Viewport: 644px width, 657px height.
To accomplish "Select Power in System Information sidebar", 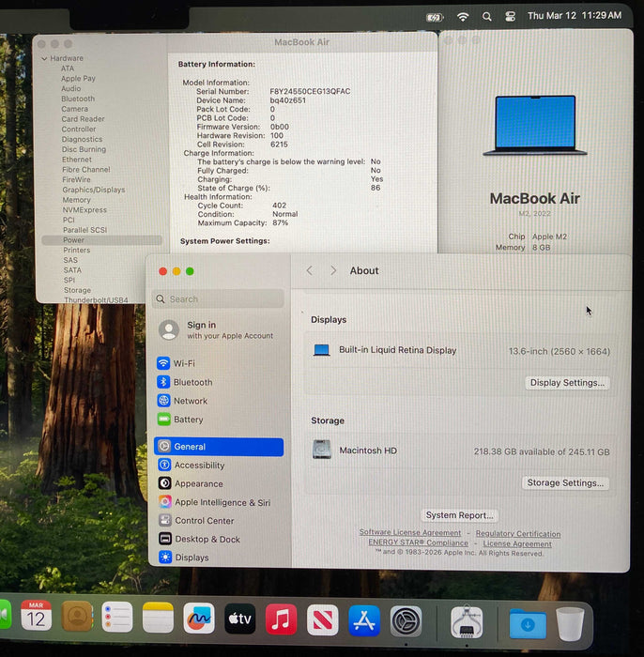I will 101,240.
